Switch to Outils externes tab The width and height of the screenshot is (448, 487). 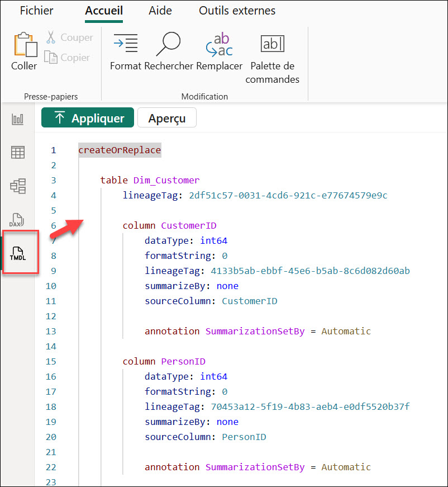pos(237,11)
